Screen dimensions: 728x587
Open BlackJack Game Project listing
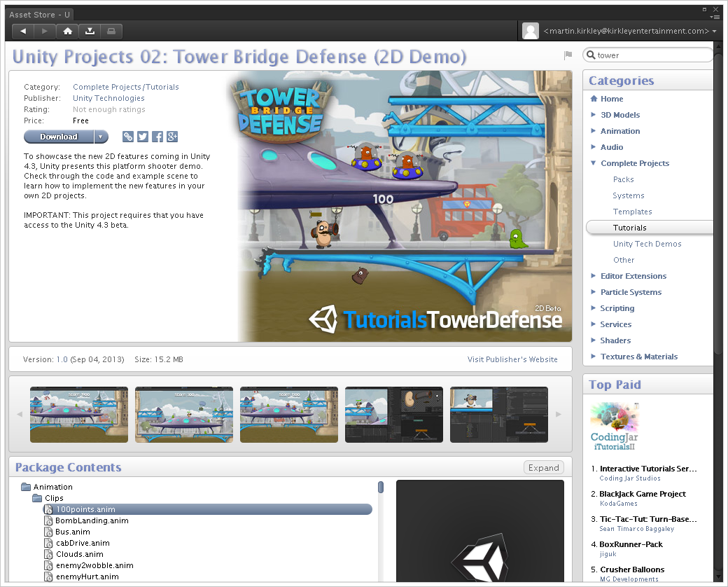click(x=643, y=494)
